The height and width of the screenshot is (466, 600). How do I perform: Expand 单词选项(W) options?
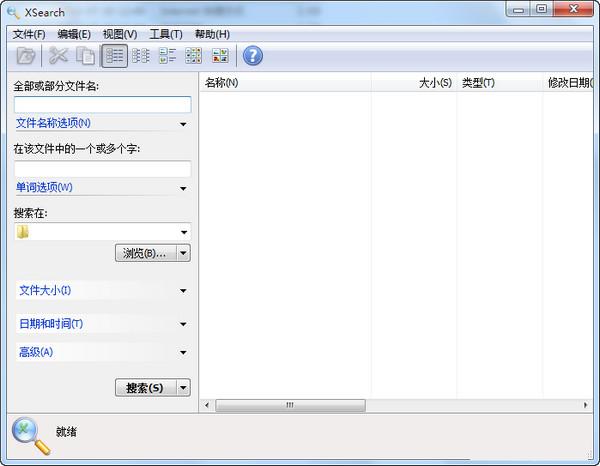(x=102, y=188)
